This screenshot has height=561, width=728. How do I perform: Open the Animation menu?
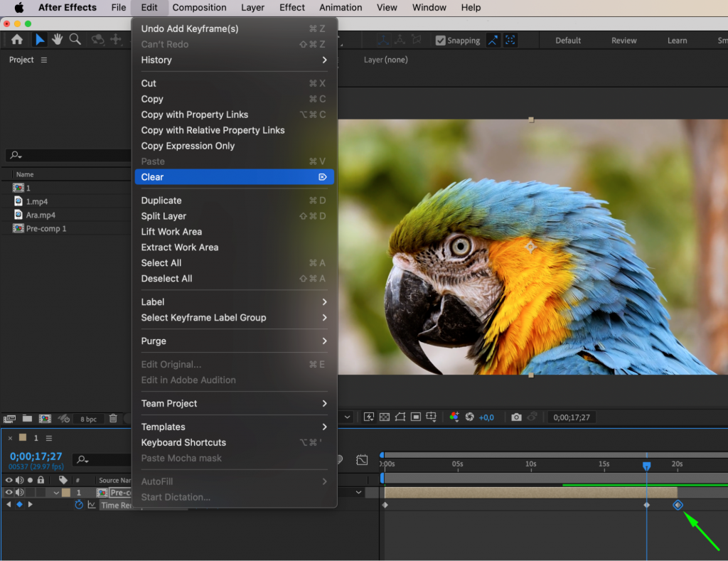tap(341, 8)
